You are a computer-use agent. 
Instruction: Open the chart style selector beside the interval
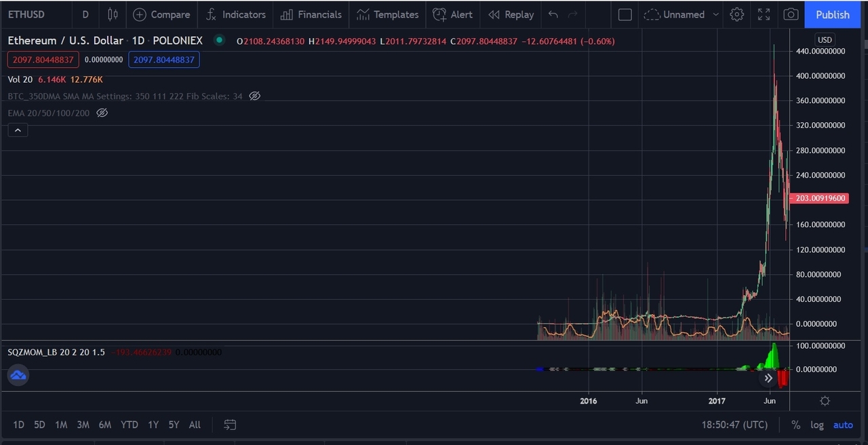pyautogui.click(x=113, y=14)
